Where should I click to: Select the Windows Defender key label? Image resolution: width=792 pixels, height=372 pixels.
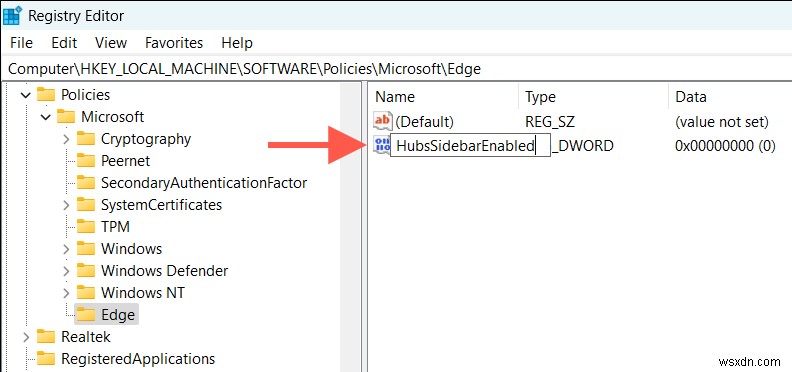point(165,270)
